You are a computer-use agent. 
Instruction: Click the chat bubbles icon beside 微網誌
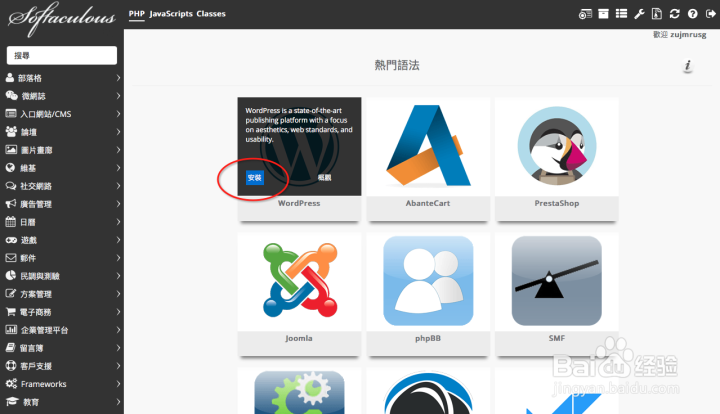(11, 95)
